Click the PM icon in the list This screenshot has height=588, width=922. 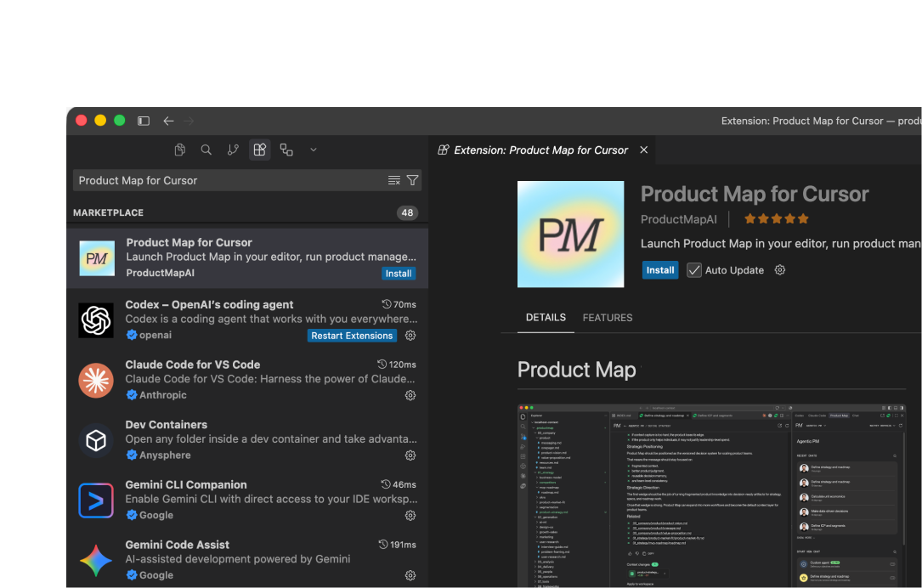coord(97,258)
